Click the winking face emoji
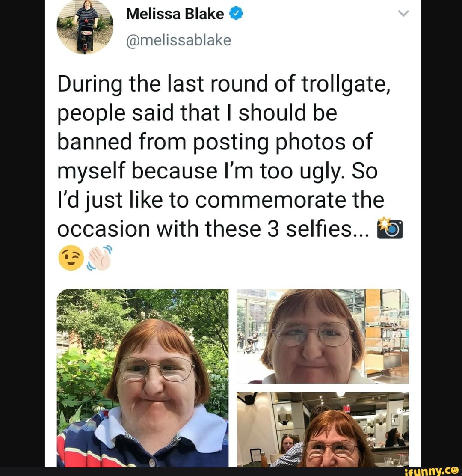Screen dimensions: 462x476 pyautogui.click(x=71, y=258)
